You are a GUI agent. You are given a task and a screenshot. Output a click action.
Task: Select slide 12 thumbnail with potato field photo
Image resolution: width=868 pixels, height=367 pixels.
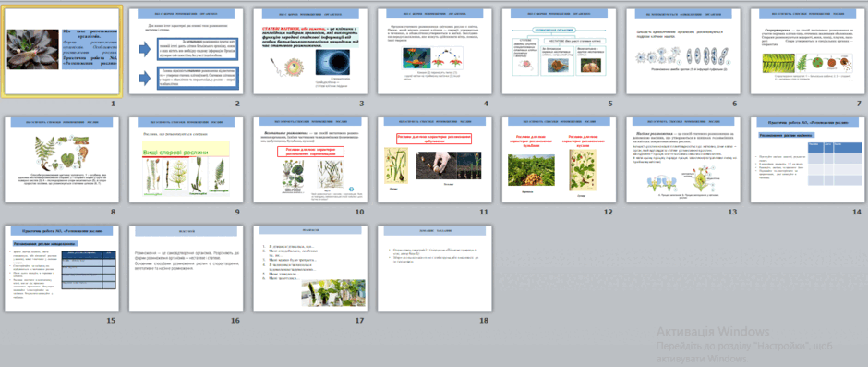[559, 160]
